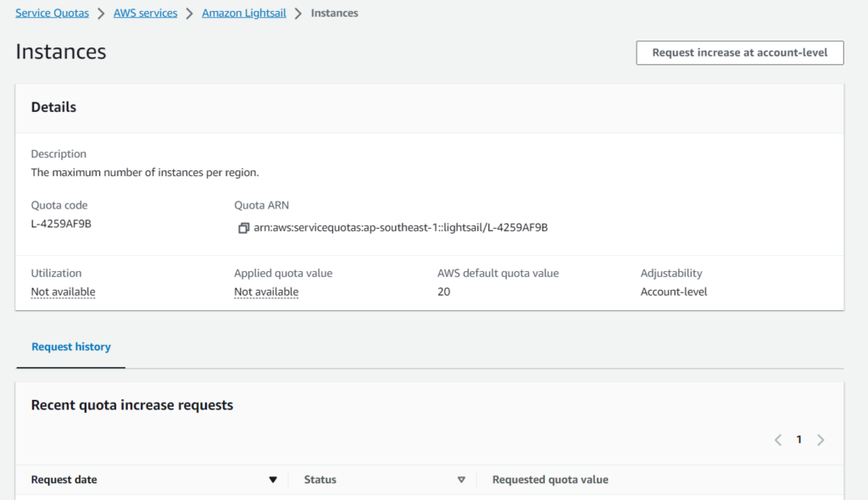Viewport: 868px width, 500px height.
Task: Click the Request date sort arrow
Action: click(273, 480)
